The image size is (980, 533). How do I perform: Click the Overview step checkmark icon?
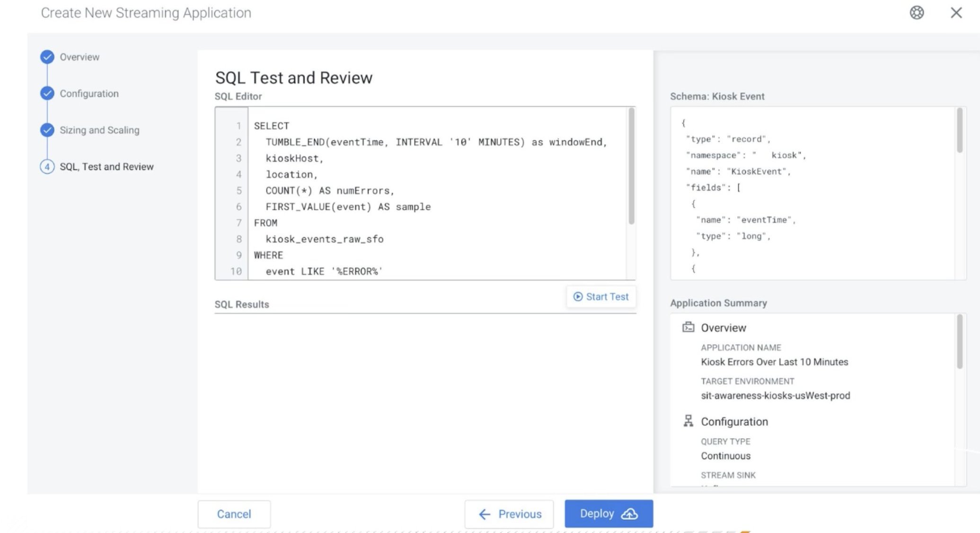coord(47,57)
